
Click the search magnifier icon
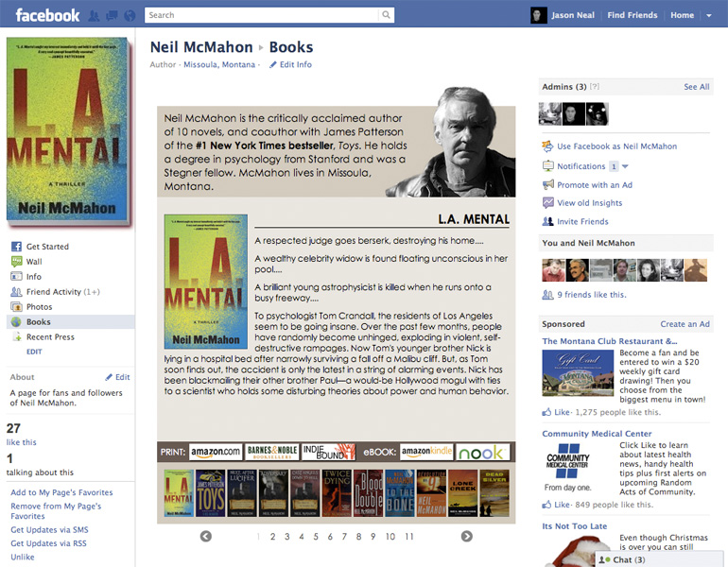pyautogui.click(x=386, y=15)
